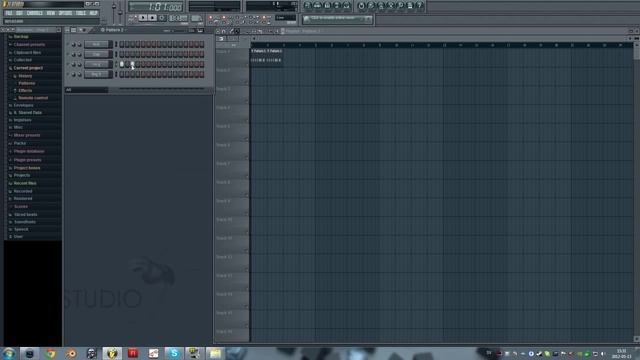The image size is (640, 360).
Task: Toggle select LED of first channel
Action: click(x=116, y=44)
